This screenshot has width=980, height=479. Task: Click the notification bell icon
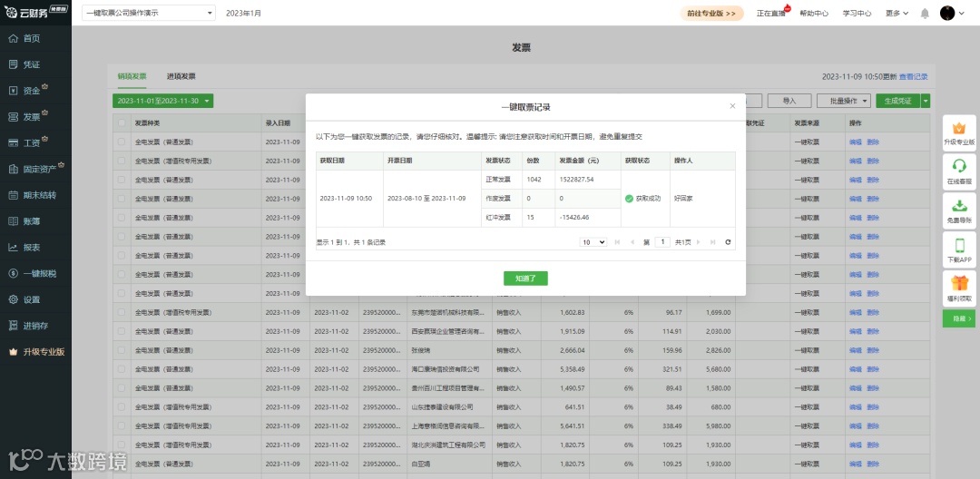point(925,13)
